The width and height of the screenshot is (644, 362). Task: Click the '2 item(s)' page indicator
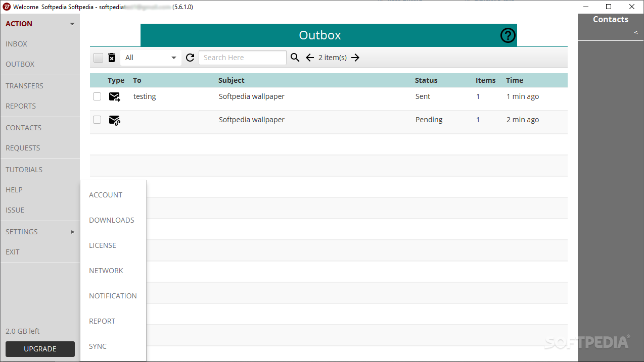pyautogui.click(x=333, y=58)
